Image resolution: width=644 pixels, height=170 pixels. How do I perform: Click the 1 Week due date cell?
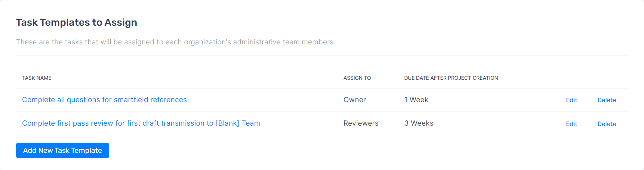click(416, 100)
